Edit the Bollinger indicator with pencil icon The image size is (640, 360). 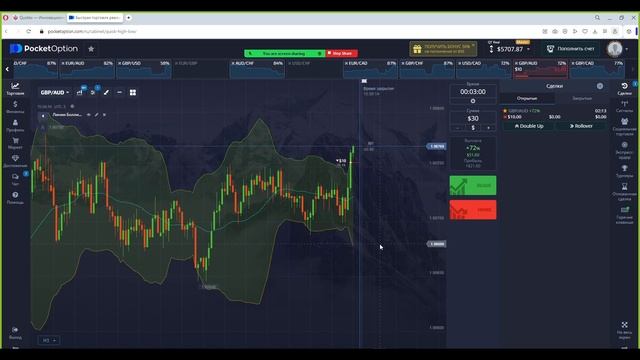(96, 115)
